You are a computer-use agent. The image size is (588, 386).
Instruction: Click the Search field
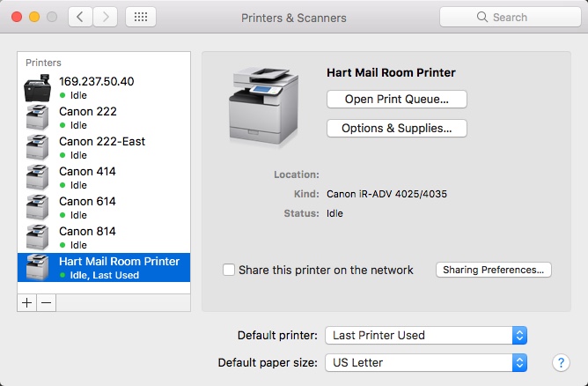coord(509,17)
